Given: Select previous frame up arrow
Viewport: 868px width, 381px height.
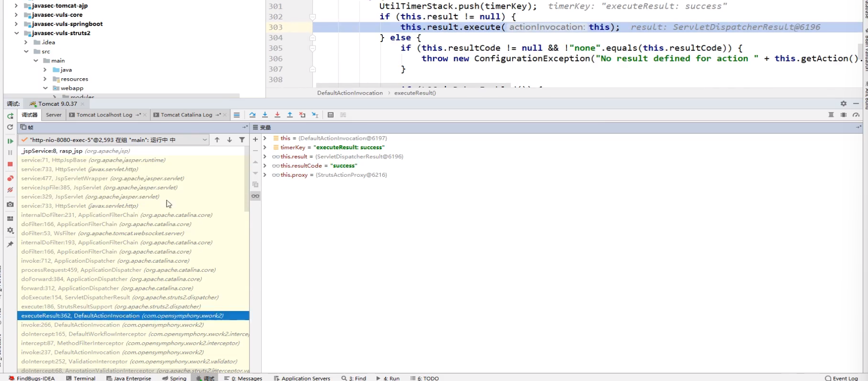Looking at the screenshot, I should point(217,140).
